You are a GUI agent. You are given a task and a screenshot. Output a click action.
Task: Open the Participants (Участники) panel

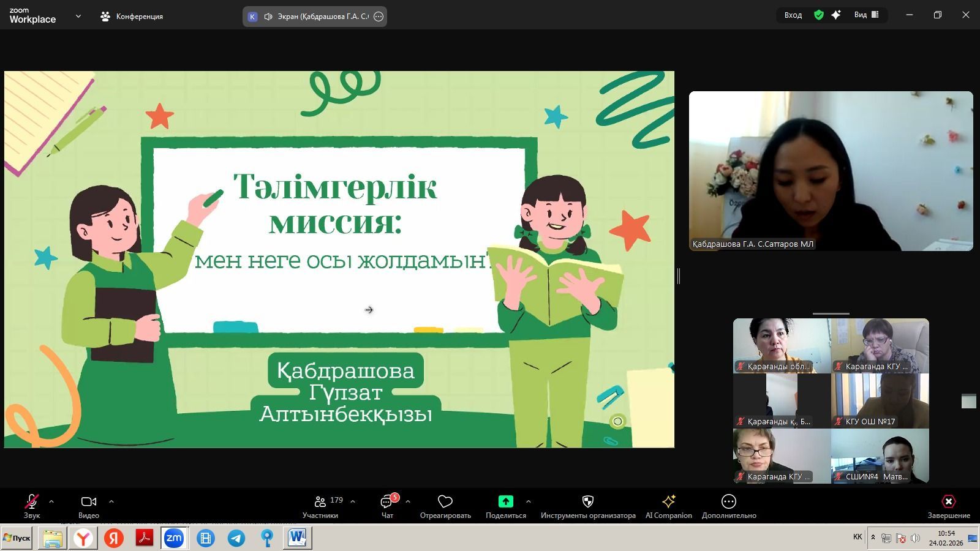pyautogui.click(x=320, y=506)
